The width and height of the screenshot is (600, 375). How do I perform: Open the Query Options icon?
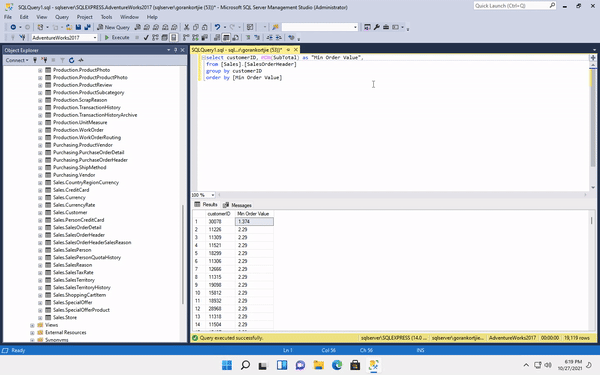164,38
